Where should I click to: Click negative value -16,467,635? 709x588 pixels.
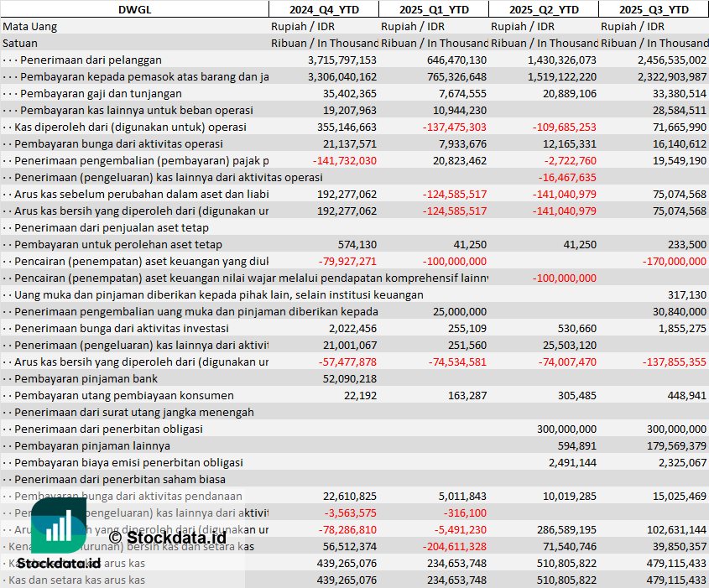(x=567, y=178)
